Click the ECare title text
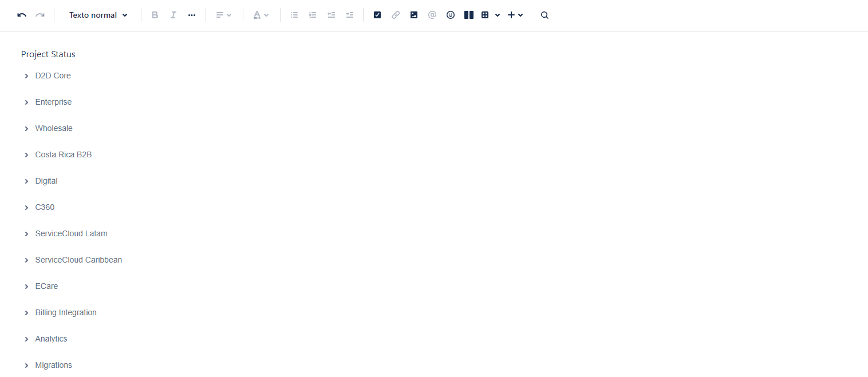868x377 pixels. tap(46, 286)
